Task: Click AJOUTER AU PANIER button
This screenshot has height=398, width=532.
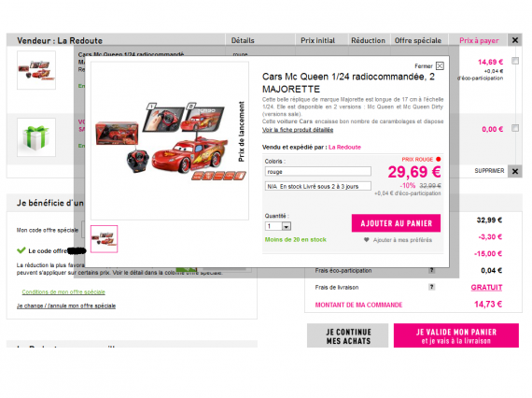Action: 396,223
